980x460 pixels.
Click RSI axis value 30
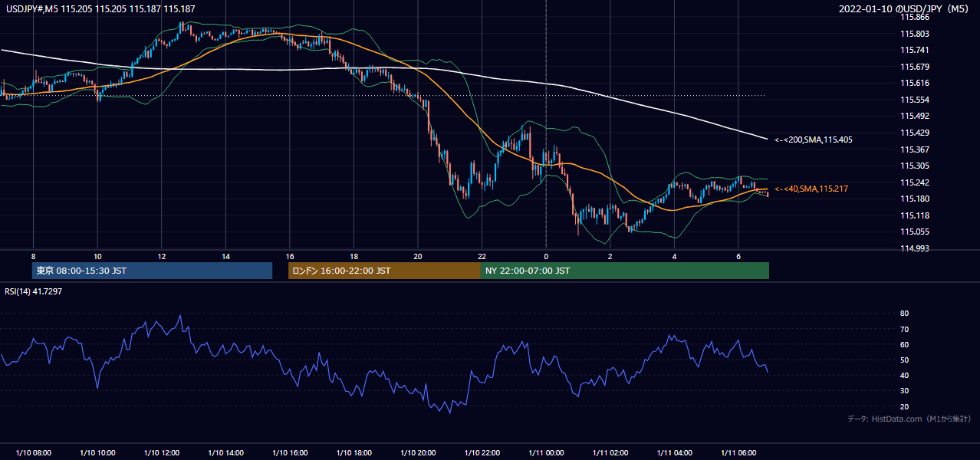904,391
